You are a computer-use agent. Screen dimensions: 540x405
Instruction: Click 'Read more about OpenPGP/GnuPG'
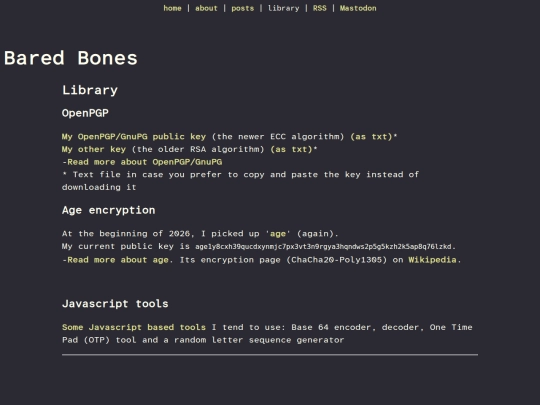click(144, 162)
